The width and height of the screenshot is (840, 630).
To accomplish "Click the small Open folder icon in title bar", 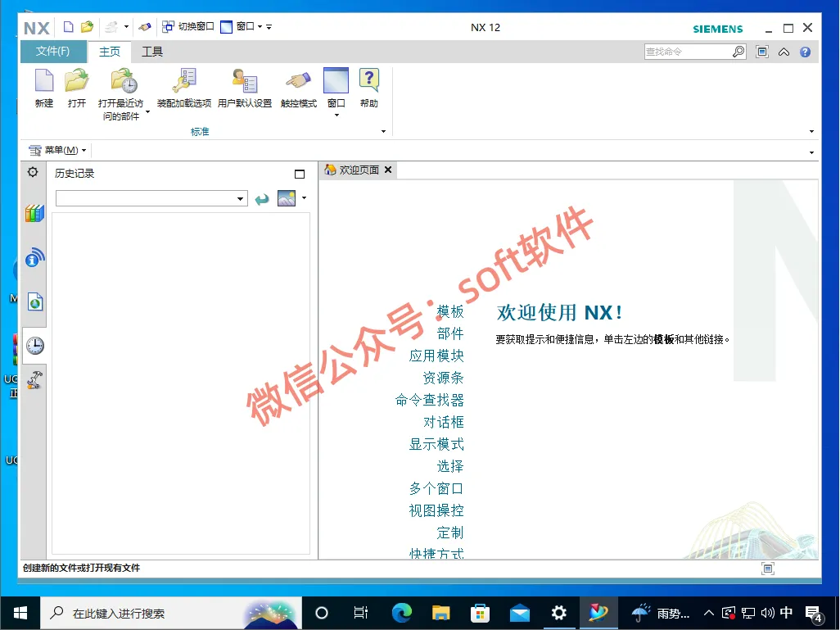I will [87, 27].
